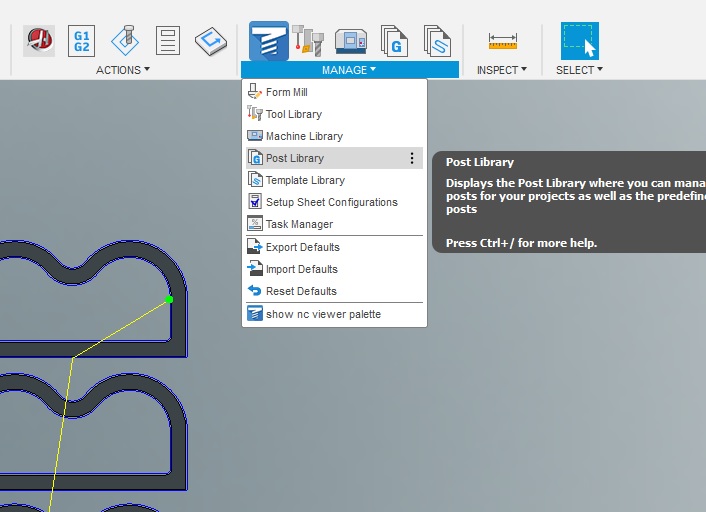
Task: Open Setup Sheet Configurations
Action: coord(334,202)
